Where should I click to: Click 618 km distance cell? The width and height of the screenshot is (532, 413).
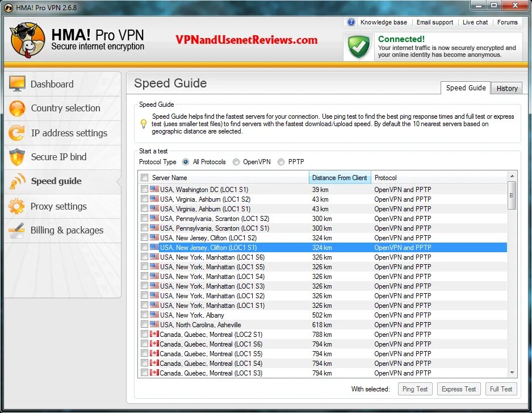pyautogui.click(x=322, y=324)
